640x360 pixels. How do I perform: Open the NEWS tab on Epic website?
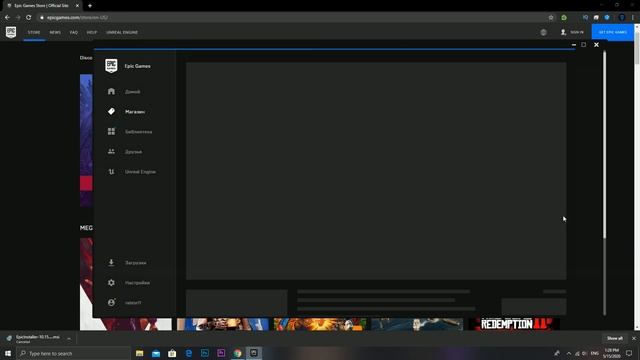[55, 32]
